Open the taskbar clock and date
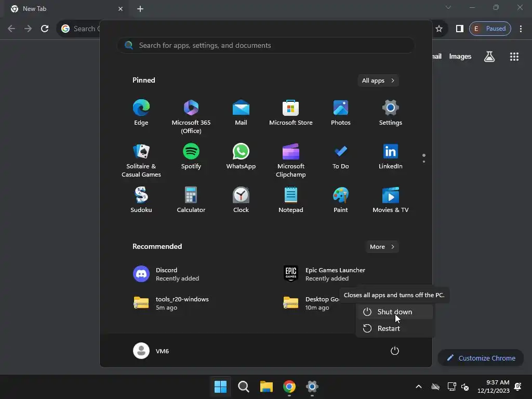The width and height of the screenshot is (532, 399). pyautogui.click(x=494, y=387)
